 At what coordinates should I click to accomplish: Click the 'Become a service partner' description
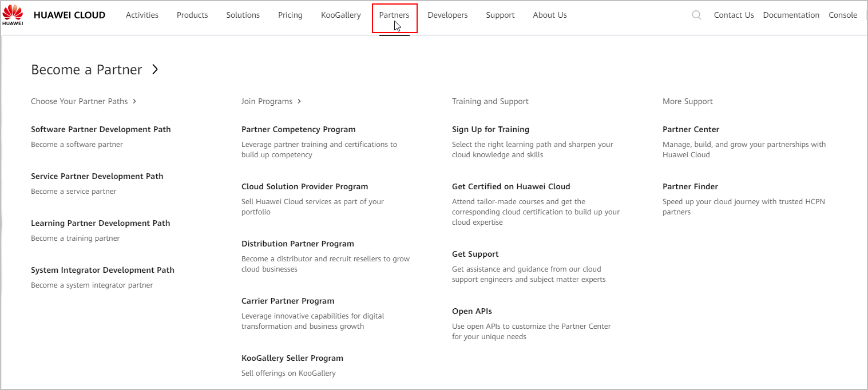click(x=73, y=192)
